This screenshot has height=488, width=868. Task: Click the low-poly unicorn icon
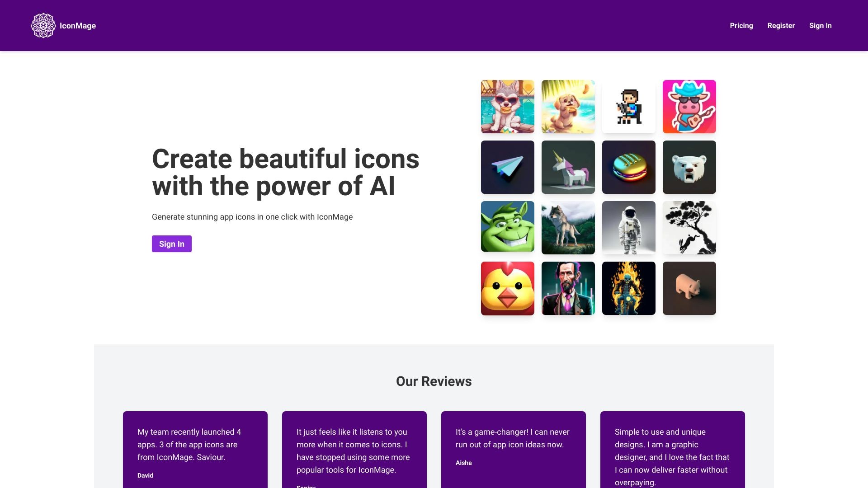click(568, 167)
